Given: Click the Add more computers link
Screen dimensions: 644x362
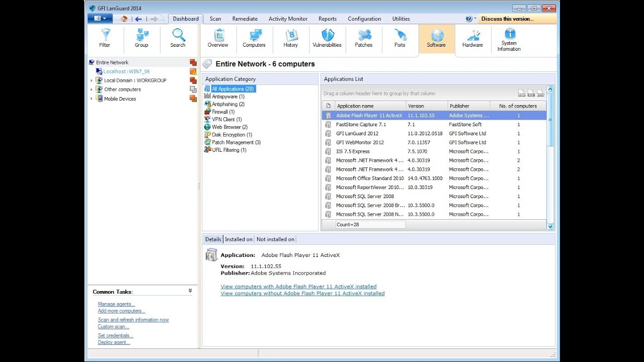Looking at the screenshot, I should pyautogui.click(x=121, y=311).
